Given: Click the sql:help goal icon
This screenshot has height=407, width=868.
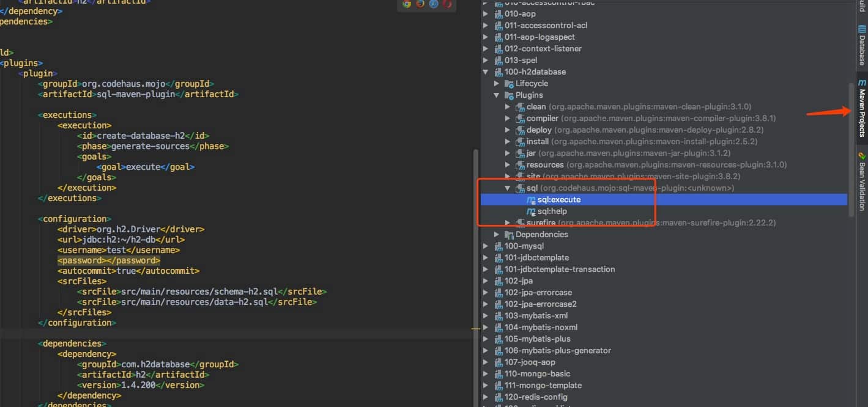Looking at the screenshot, I should point(531,211).
